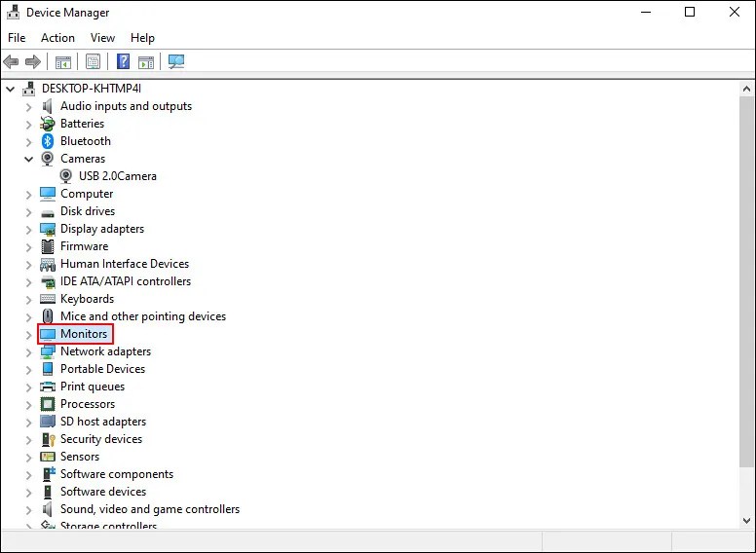
Task: Click the Firmware chip icon
Action: click(x=47, y=246)
